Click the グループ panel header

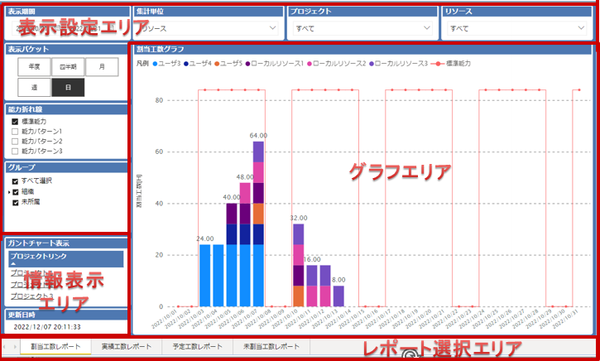(x=66, y=168)
